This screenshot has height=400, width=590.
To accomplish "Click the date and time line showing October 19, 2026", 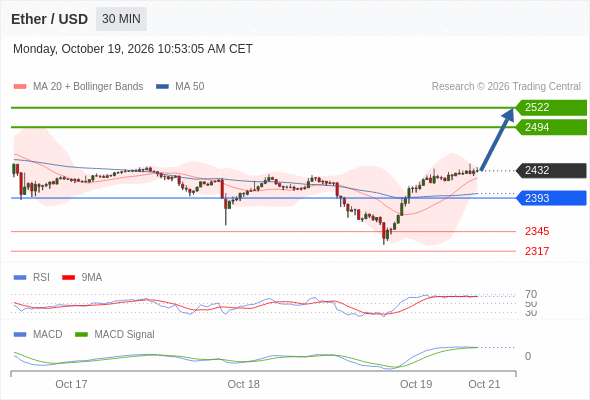I will [133, 49].
